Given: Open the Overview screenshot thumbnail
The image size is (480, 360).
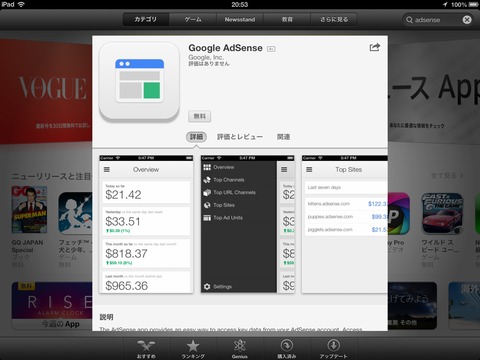Looking at the screenshot, I should pyautogui.click(x=146, y=224).
